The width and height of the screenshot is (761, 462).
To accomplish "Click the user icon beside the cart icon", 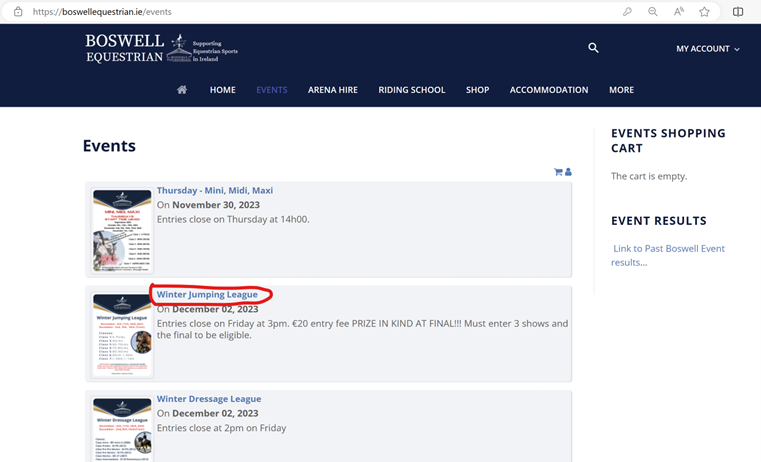I will (568, 172).
